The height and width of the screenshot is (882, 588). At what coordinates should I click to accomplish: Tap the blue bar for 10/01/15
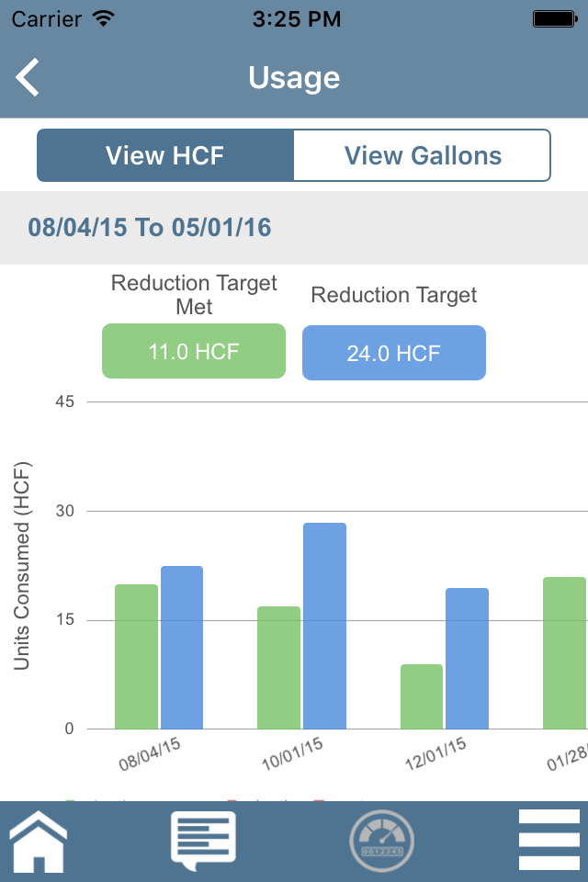tap(324, 626)
